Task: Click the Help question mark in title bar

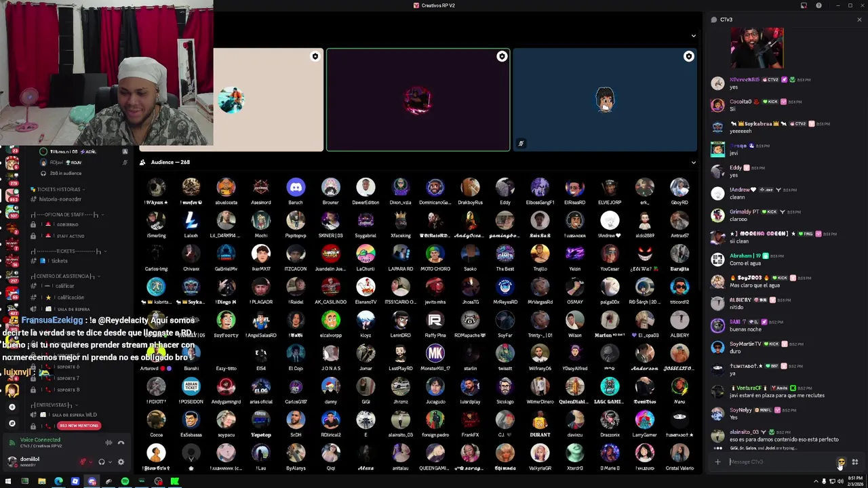Action: 818,5
